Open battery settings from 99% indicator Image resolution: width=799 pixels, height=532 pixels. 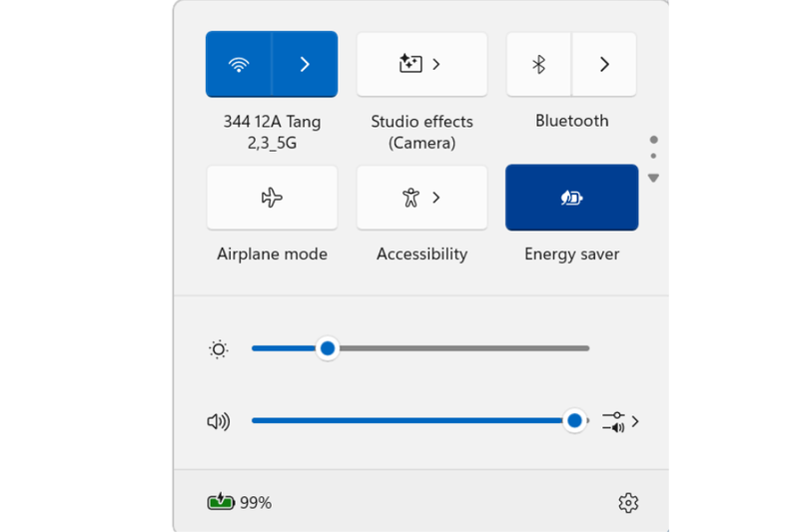pyautogui.click(x=240, y=502)
